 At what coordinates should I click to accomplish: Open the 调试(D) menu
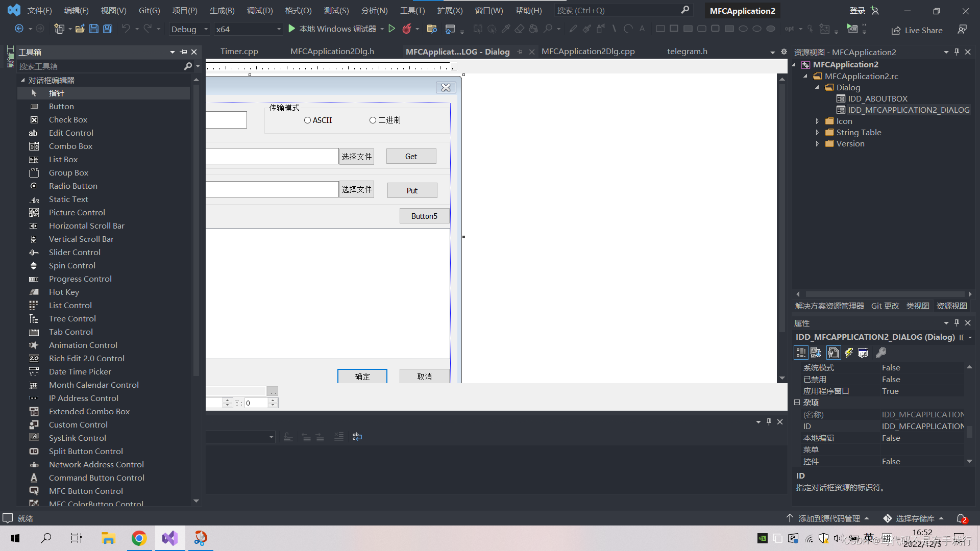click(x=260, y=10)
